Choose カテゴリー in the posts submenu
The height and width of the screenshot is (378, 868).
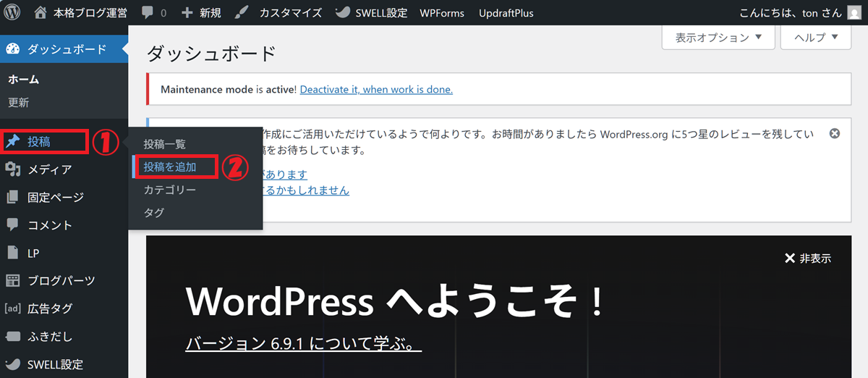[x=170, y=190]
